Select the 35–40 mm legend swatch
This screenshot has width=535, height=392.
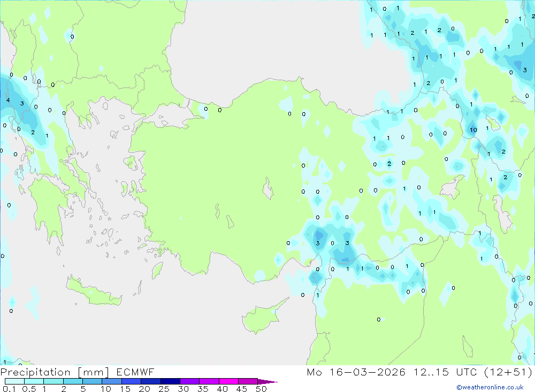[209, 381]
